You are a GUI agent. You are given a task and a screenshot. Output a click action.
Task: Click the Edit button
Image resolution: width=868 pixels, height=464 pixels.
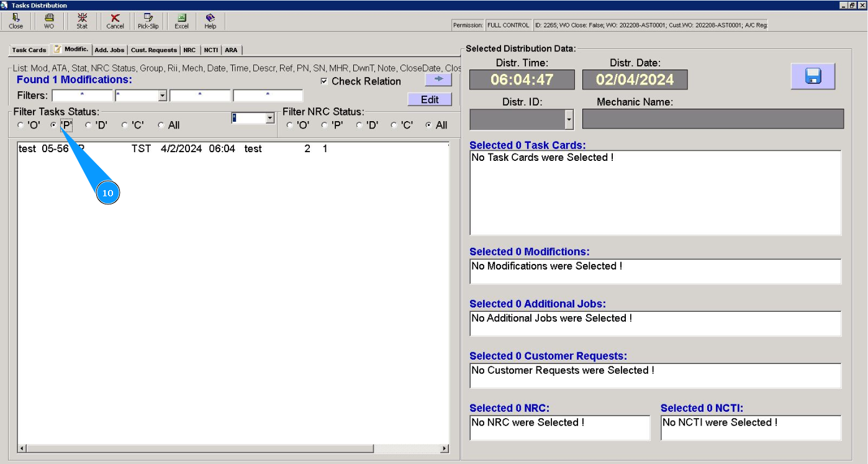[430, 99]
